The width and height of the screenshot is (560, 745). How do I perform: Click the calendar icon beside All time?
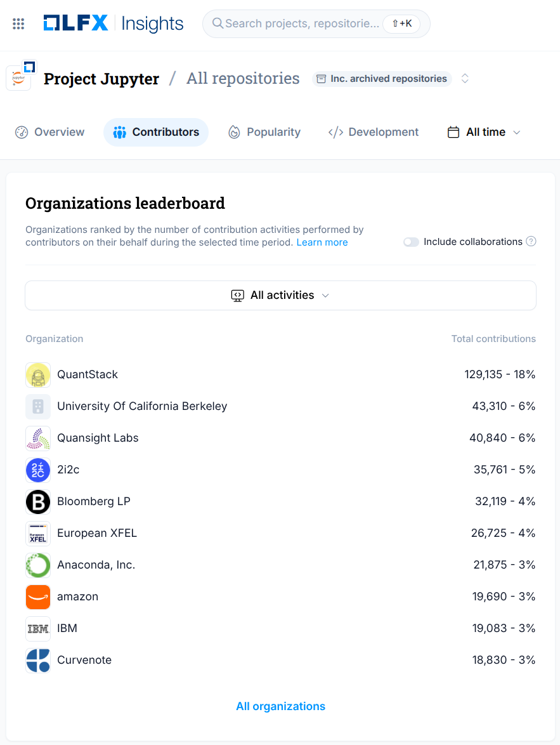click(x=453, y=132)
